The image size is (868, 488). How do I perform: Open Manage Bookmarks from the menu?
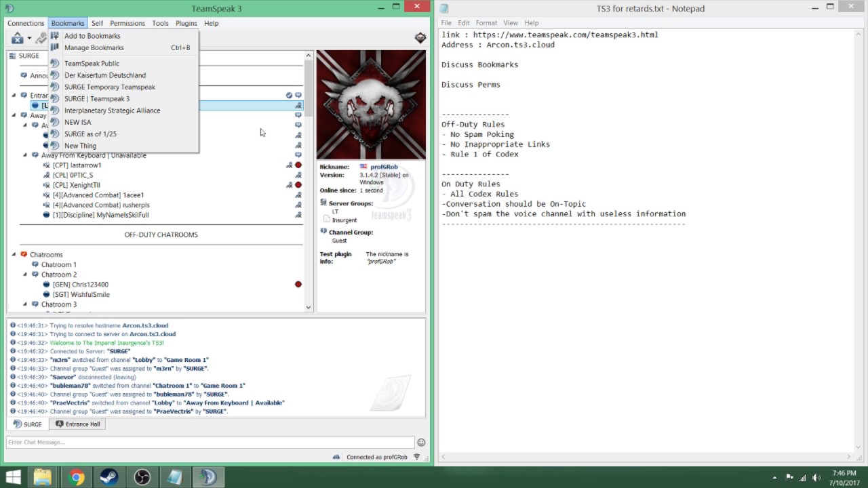(x=94, y=47)
